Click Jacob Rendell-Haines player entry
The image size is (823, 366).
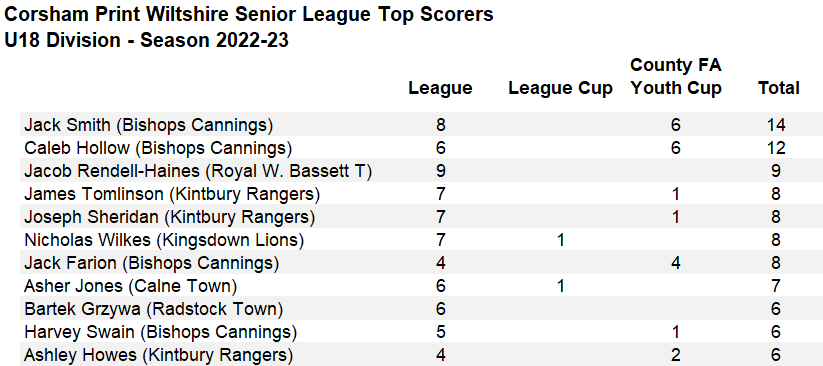[198, 171]
